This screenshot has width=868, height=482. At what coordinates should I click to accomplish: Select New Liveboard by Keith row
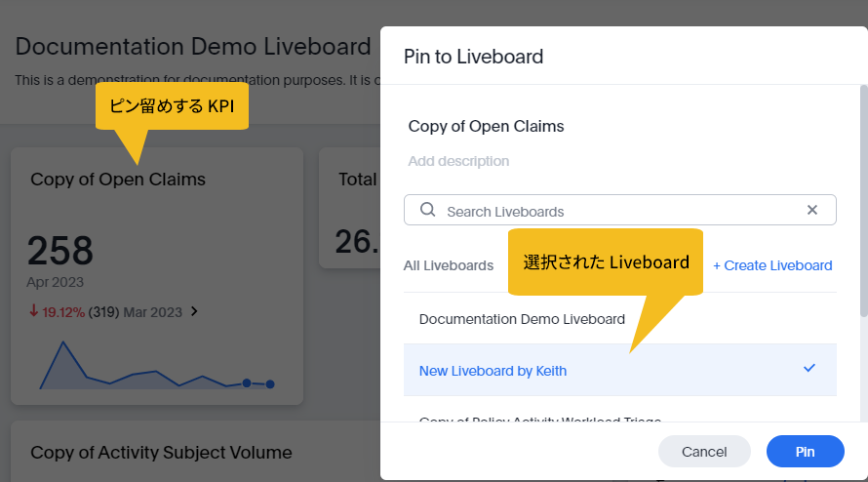[619, 370]
